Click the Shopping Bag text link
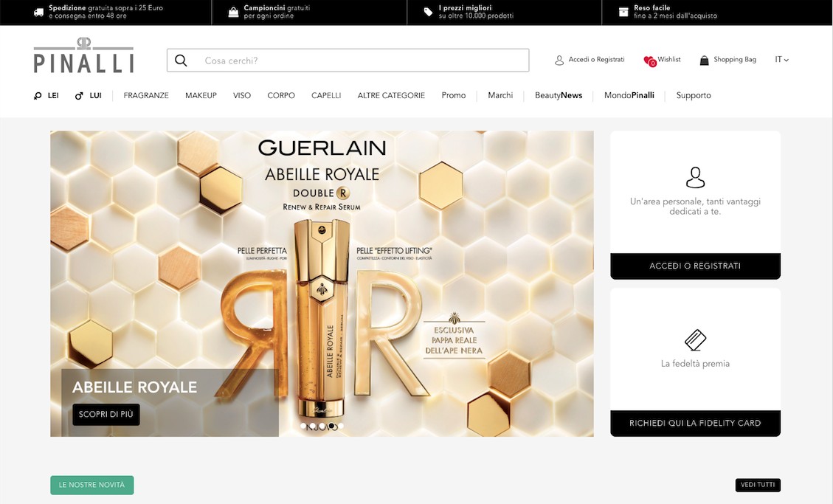Viewport: 833px width, 504px height. [735, 60]
